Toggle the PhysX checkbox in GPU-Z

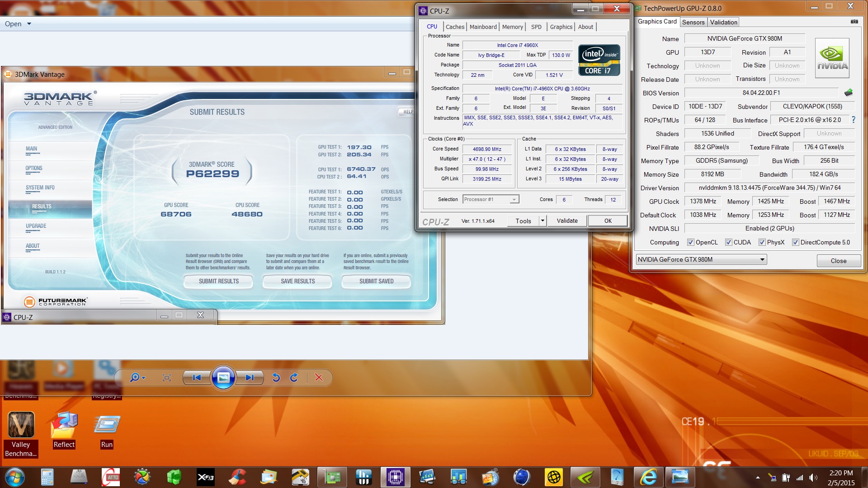[x=762, y=242]
